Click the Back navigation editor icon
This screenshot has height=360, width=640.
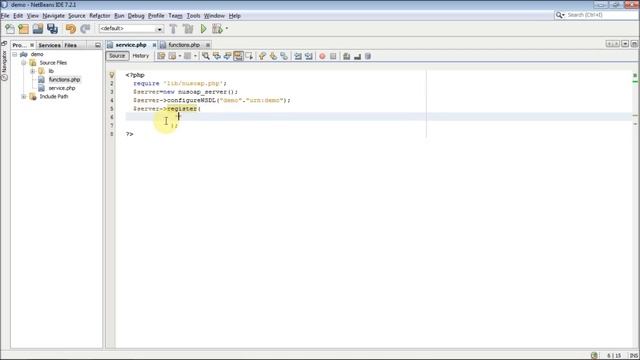(172, 56)
